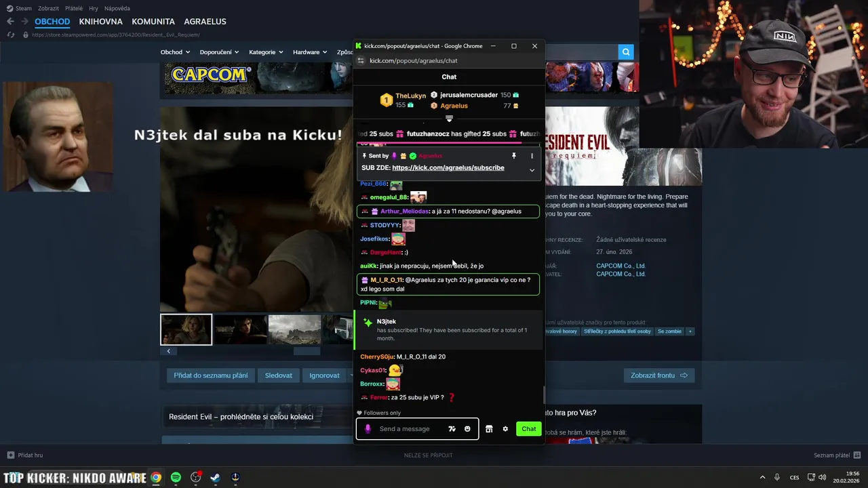Screen dimensions: 868x488
Task: Click the Sledovat button
Action: (x=279, y=375)
